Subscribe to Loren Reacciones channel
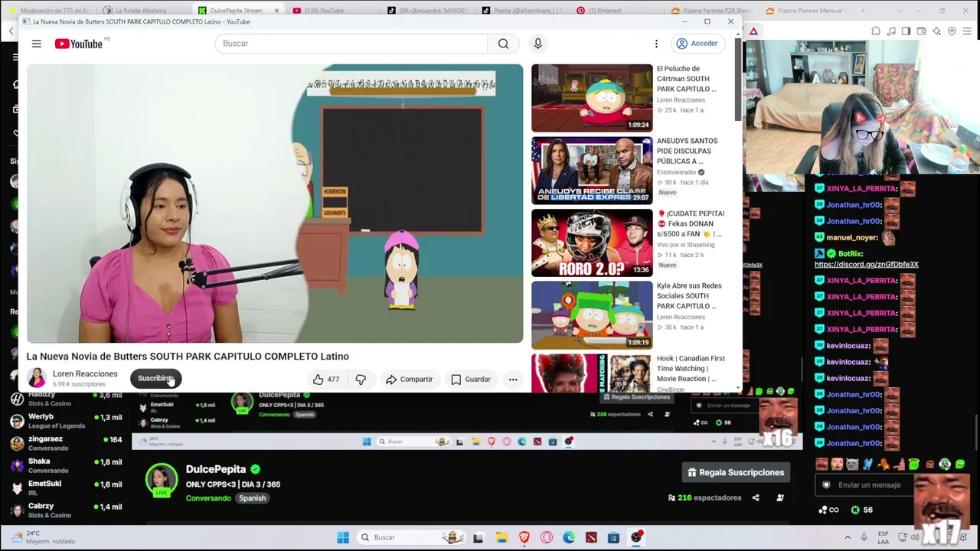This screenshot has width=980, height=551. click(x=155, y=378)
